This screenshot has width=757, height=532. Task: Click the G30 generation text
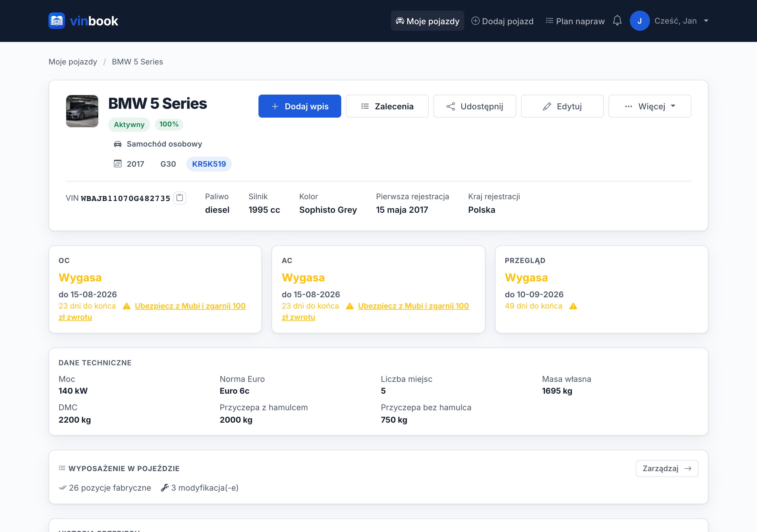click(168, 164)
